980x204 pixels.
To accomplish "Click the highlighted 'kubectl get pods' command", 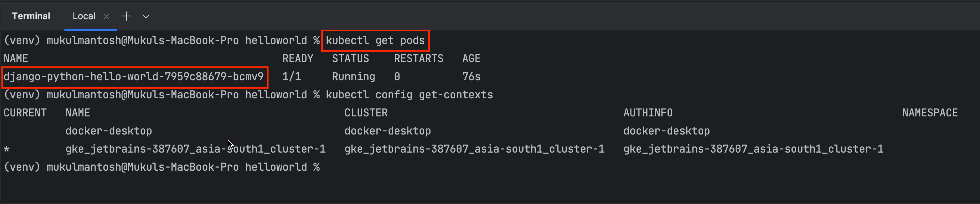I will pyautogui.click(x=375, y=40).
